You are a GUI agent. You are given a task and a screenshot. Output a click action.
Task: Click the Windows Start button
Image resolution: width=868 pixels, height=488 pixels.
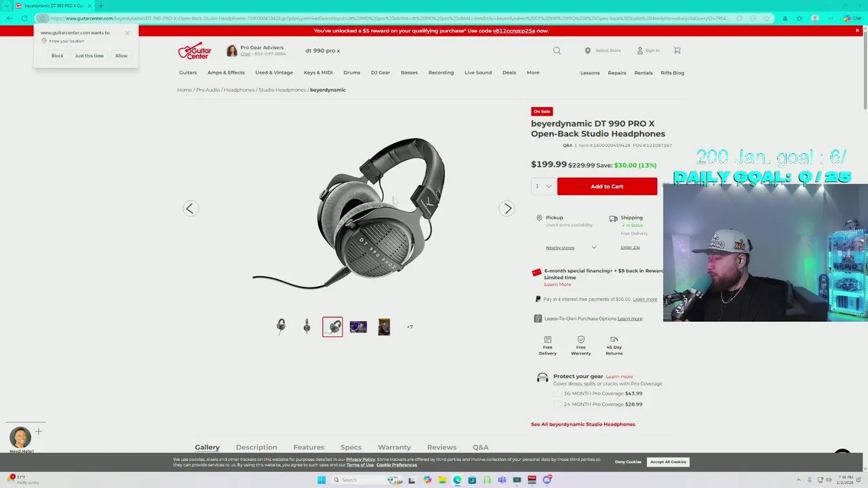click(x=321, y=480)
